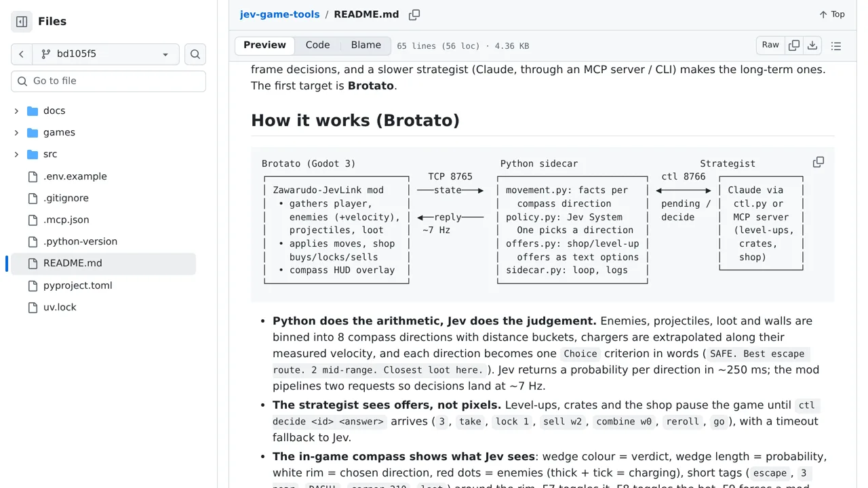The height and width of the screenshot is (488, 868).
Task: Click the .gitignore file icon
Action: point(33,199)
